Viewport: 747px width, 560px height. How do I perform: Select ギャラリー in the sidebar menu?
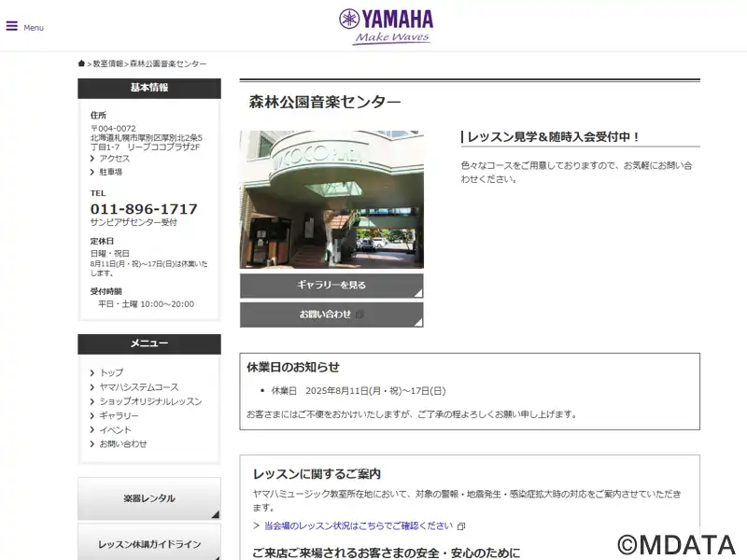[x=119, y=415]
